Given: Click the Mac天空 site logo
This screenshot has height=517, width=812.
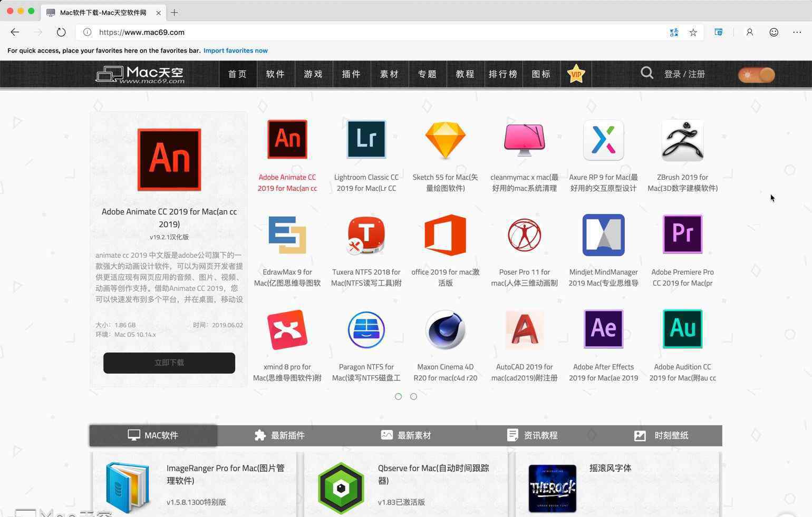Looking at the screenshot, I should (x=140, y=74).
